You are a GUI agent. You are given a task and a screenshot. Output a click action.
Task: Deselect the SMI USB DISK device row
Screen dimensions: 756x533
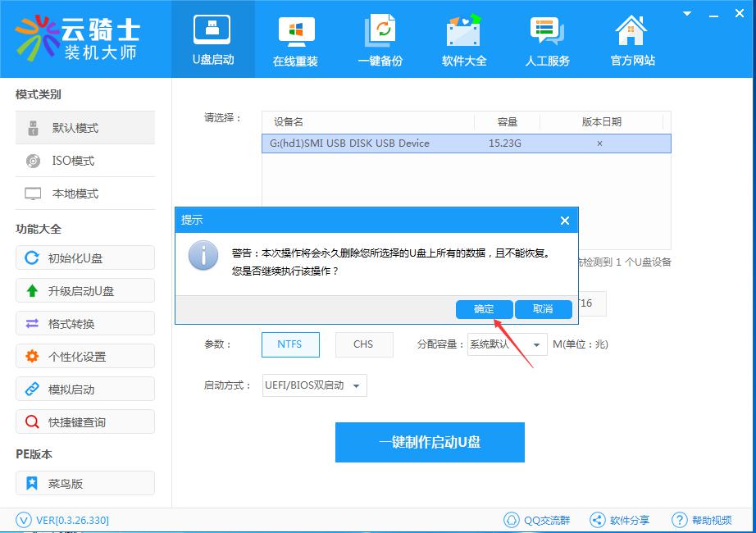[x=599, y=143]
